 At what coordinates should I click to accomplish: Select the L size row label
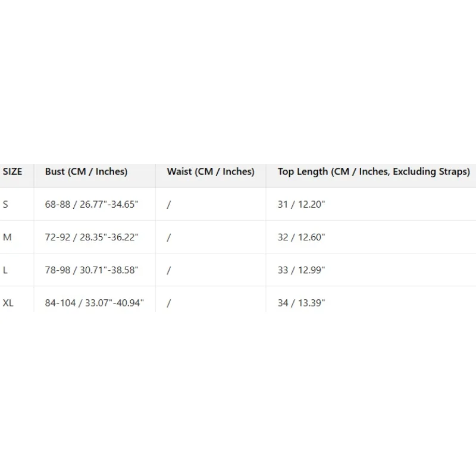coord(5,270)
